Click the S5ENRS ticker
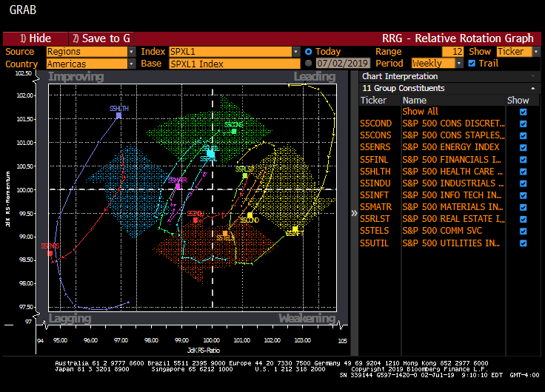 375,147
